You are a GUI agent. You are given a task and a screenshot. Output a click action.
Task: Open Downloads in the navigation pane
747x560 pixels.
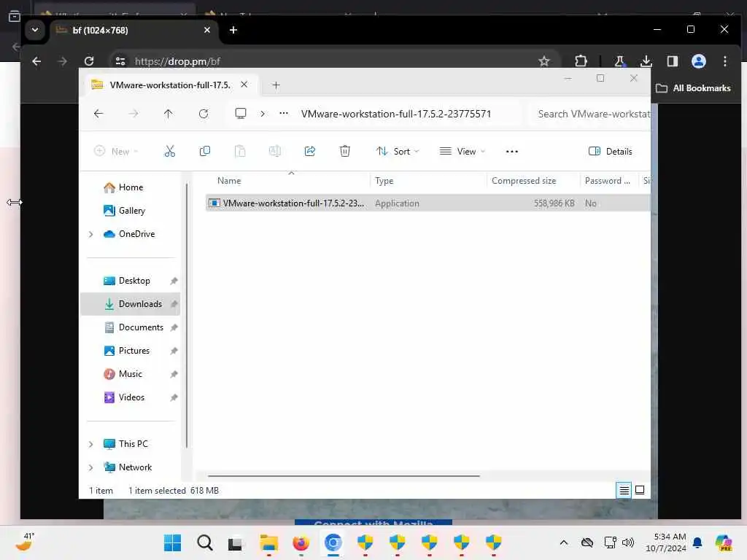pos(130,304)
